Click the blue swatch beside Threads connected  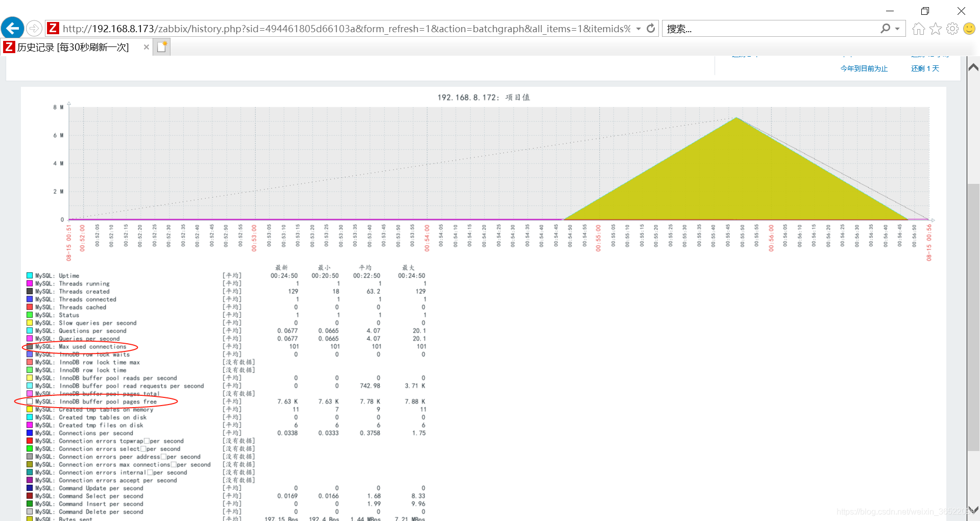[30, 299]
